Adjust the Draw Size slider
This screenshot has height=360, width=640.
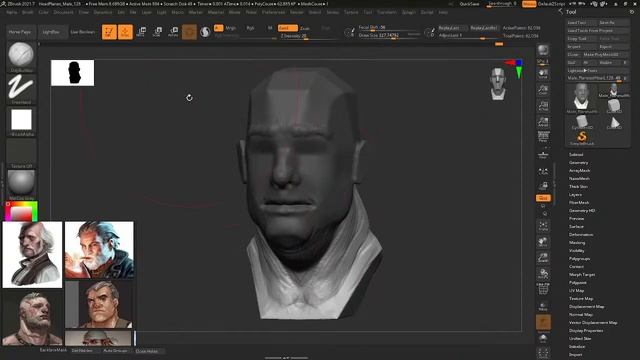pyautogui.click(x=389, y=36)
